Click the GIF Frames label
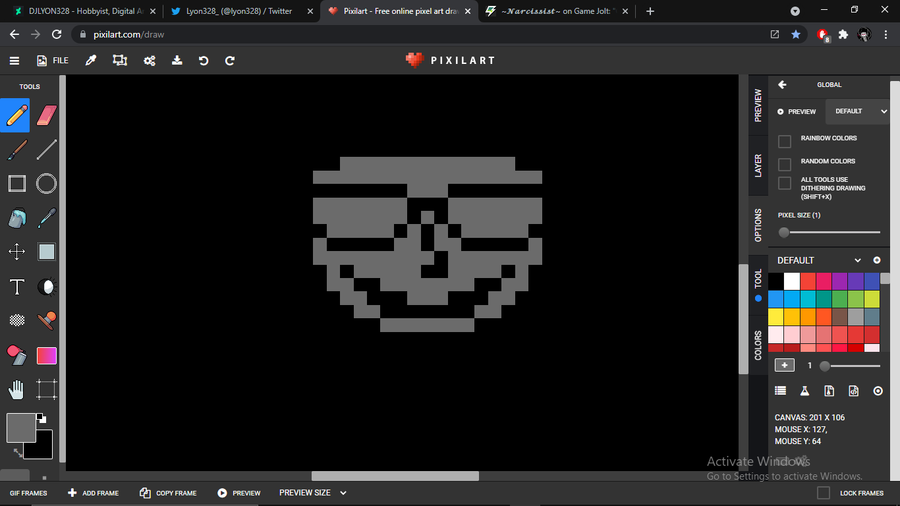This screenshot has width=900, height=506. coord(28,493)
